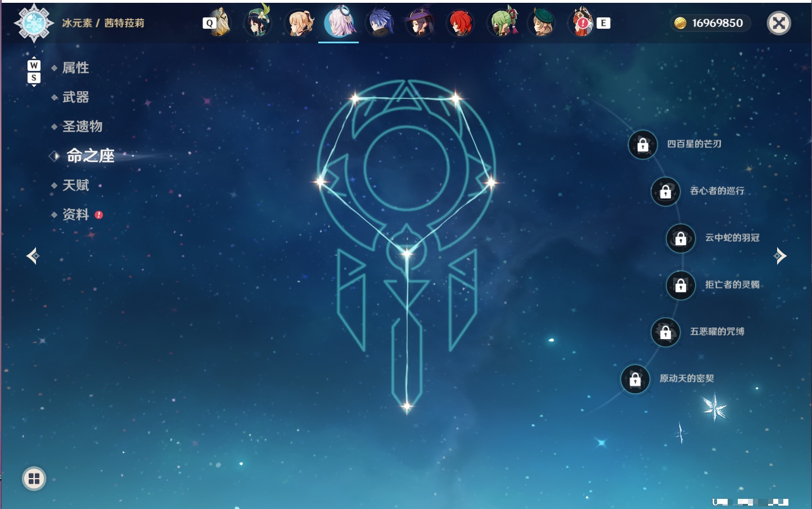Go to previous character with left arrow
812x509 pixels.
33,256
